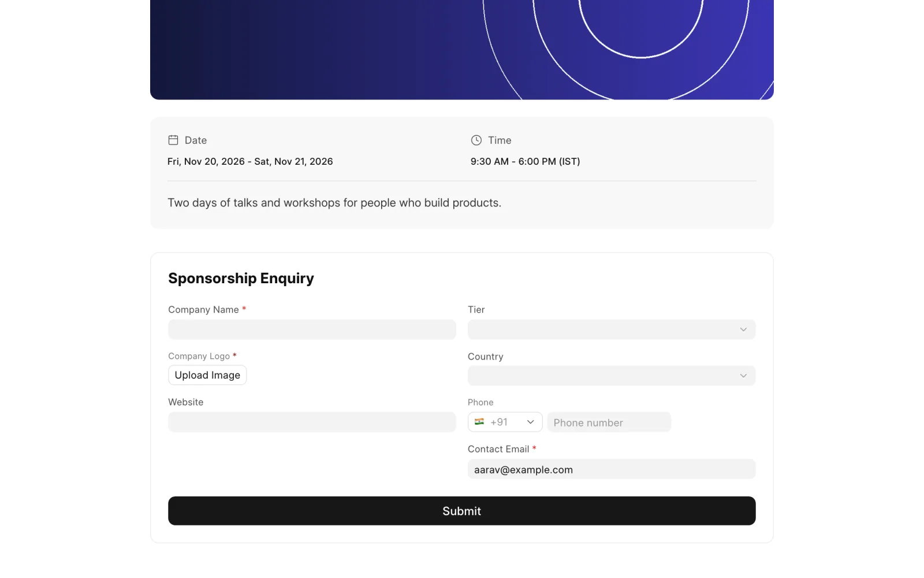Click the India flag icon in Phone
Image resolution: width=924 pixels, height=578 pixels.
click(x=479, y=422)
